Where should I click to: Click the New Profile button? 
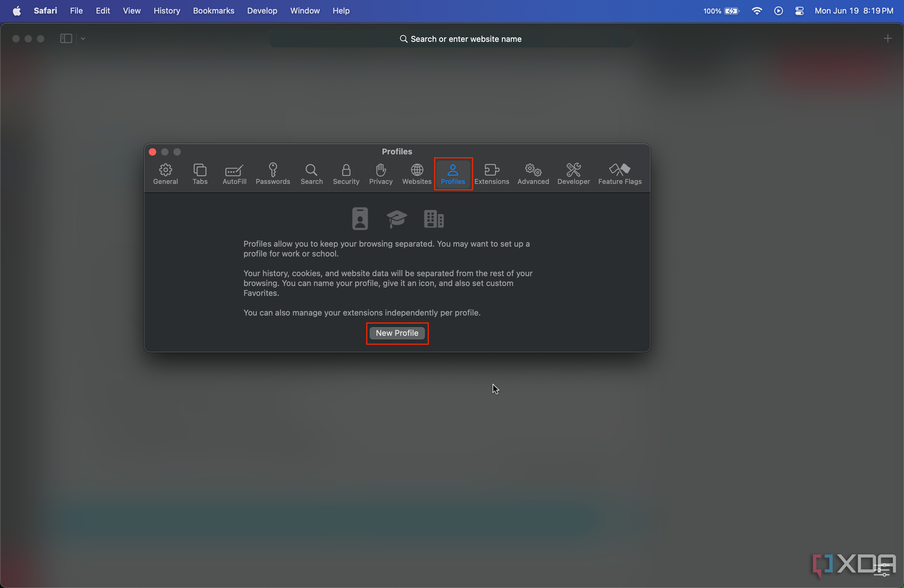(x=397, y=333)
